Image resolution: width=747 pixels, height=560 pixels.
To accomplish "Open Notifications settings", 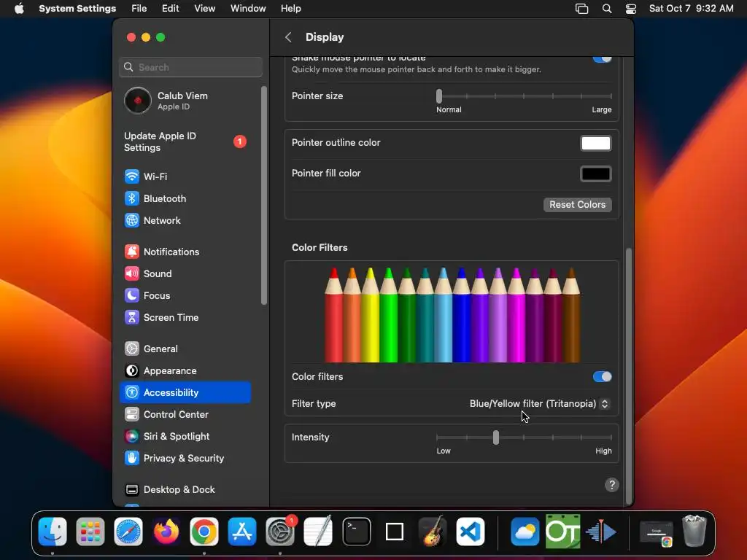I will (185, 252).
